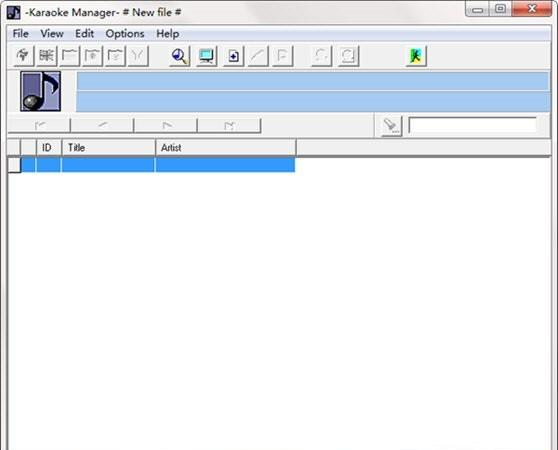Click the search text field beside the flashlight

pos(472,125)
